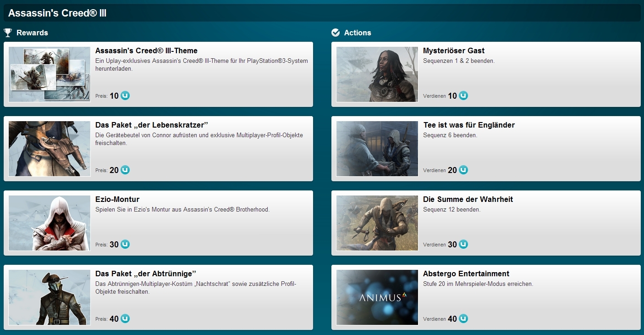Click Uplay coin icon on der Lebenskratzer reward
Viewport: 644px width, 335px height.
pyautogui.click(x=125, y=170)
